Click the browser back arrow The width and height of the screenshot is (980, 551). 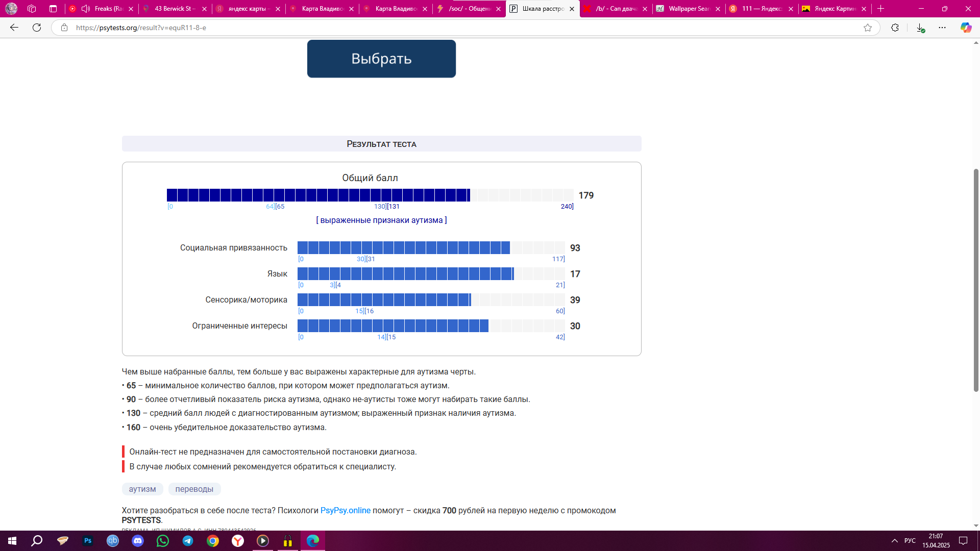[x=14, y=28]
